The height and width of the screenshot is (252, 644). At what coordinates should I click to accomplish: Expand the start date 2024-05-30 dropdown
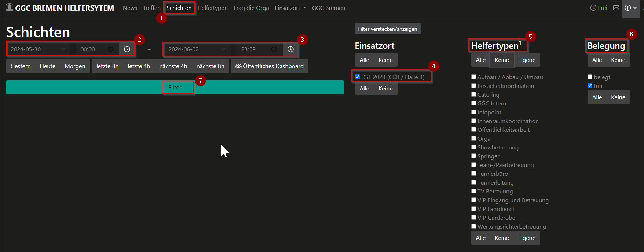pos(63,49)
